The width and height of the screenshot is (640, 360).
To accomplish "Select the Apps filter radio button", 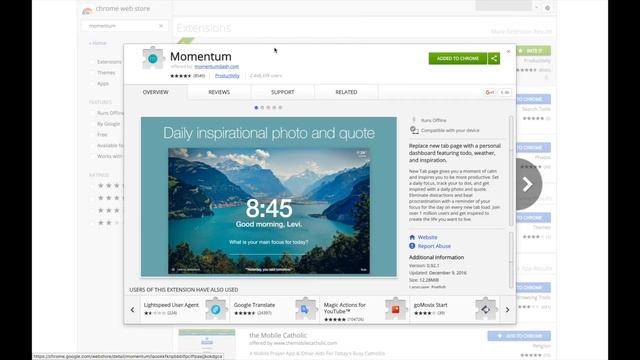I will pos(92,84).
